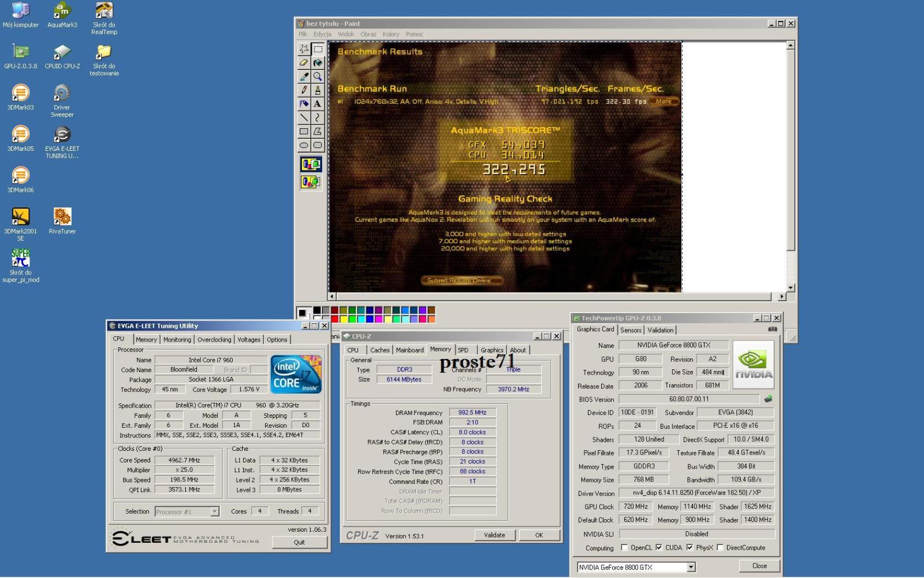Click the More button in benchmark results
The width and height of the screenshot is (924, 578).
(x=664, y=101)
